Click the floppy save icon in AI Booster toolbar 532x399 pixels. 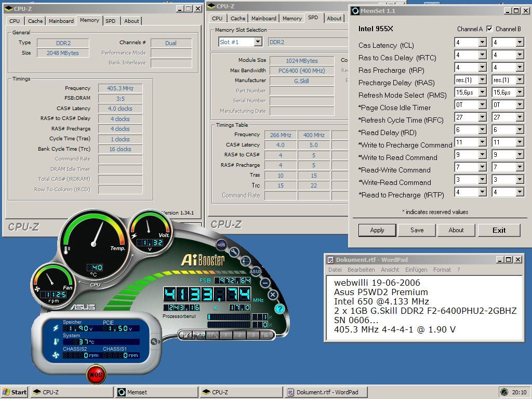[x=266, y=335]
